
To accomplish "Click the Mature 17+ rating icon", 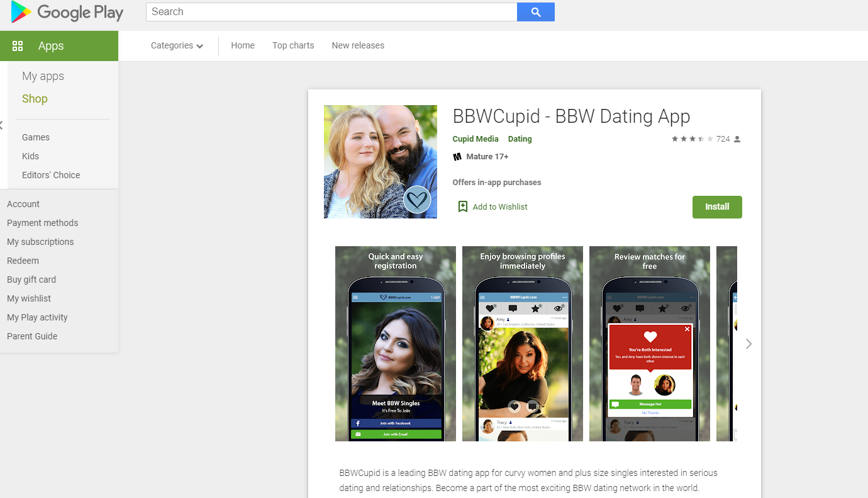I will 457,156.
